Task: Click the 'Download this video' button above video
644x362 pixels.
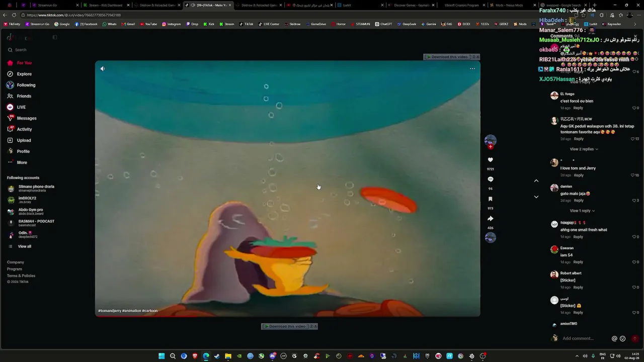Action: pos(447,57)
